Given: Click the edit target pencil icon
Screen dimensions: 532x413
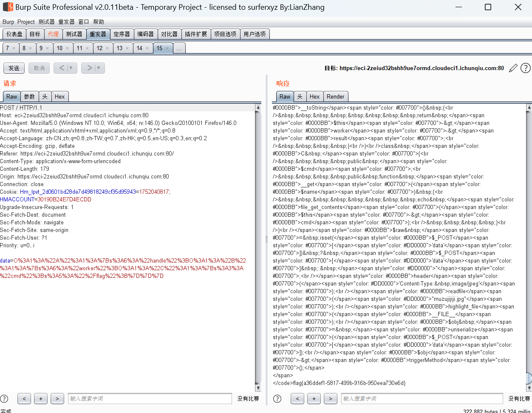Looking at the screenshot, I should (x=513, y=68).
